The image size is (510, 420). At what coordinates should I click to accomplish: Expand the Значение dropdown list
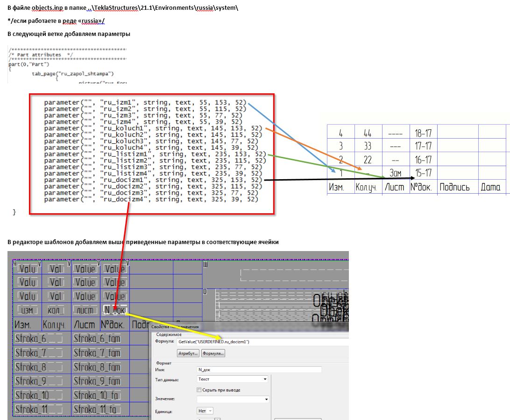point(232,399)
